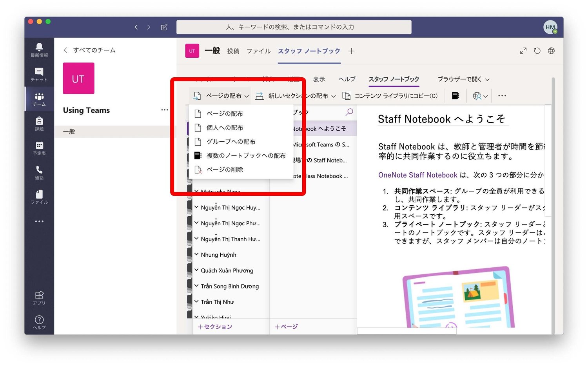
Task: Click the new chat compose icon
Action: pos(164,27)
